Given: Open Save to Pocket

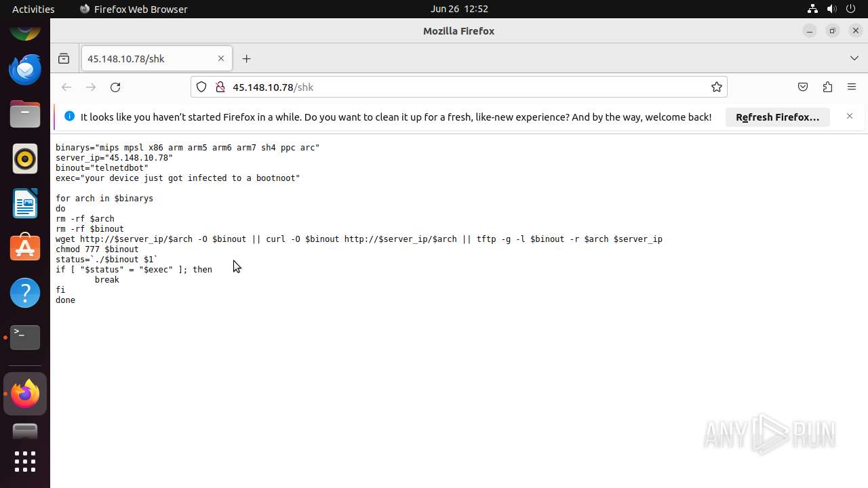Looking at the screenshot, I should coord(803,87).
